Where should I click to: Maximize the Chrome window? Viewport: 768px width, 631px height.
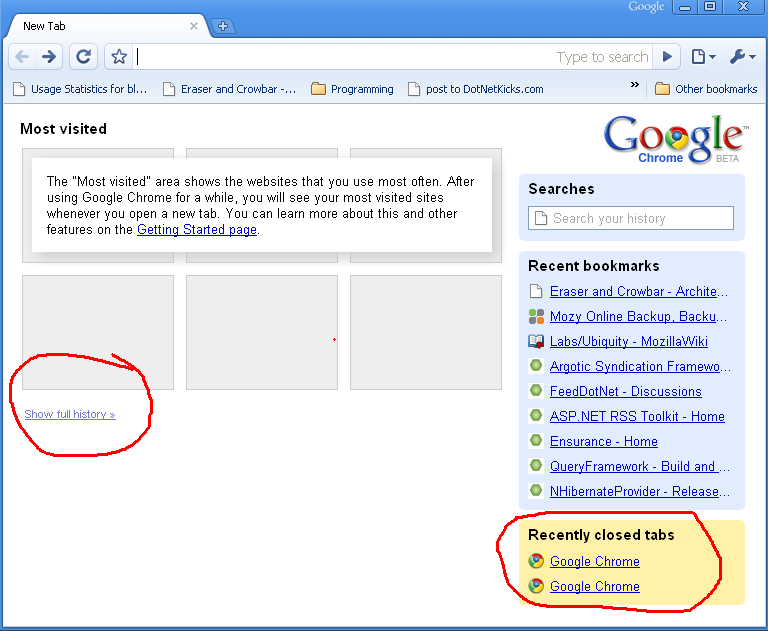tap(710, 7)
